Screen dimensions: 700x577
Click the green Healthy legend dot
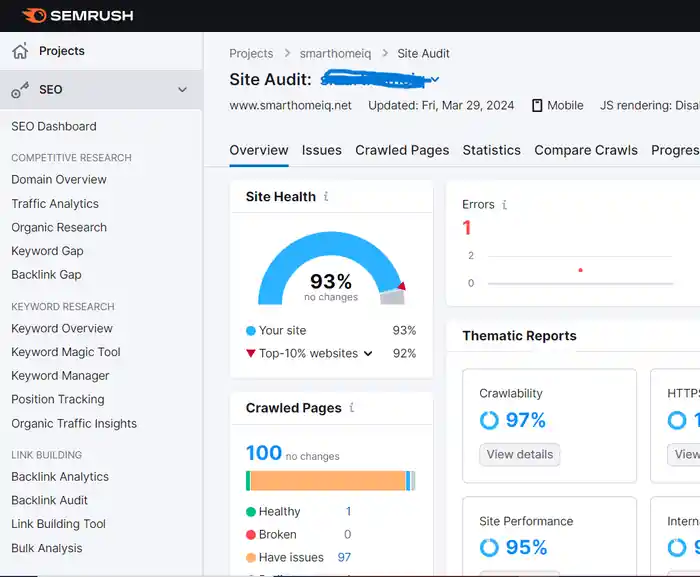tap(251, 512)
